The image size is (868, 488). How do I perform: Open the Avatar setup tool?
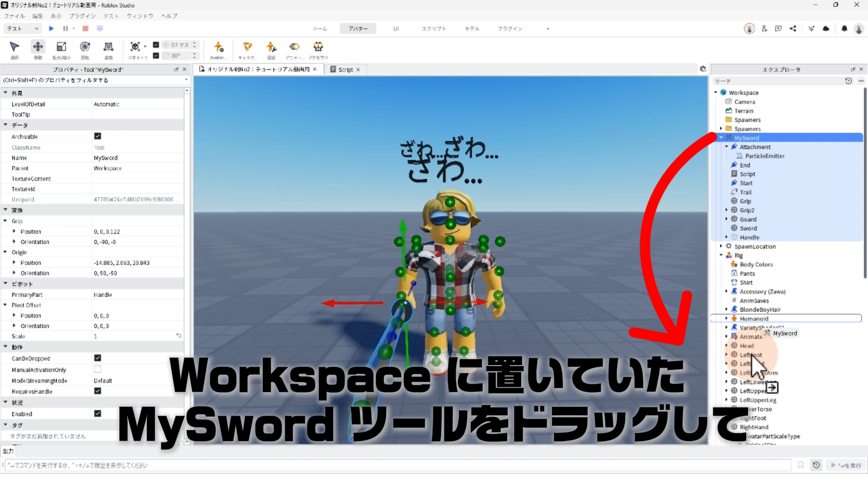[218, 47]
